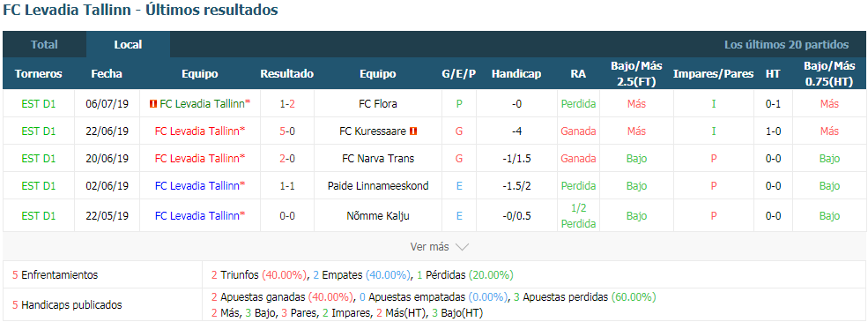Click the 1-1 result against Paide
This screenshot has height=322, width=868.
286,185
